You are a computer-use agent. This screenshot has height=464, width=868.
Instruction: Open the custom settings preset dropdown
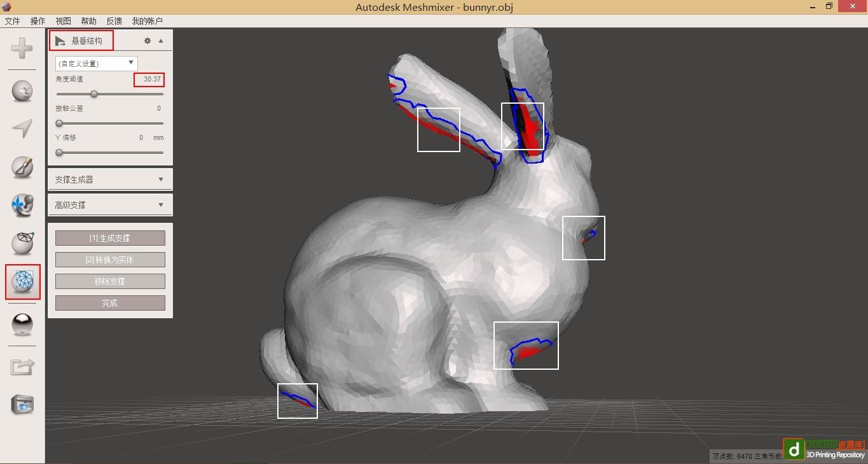[x=97, y=63]
